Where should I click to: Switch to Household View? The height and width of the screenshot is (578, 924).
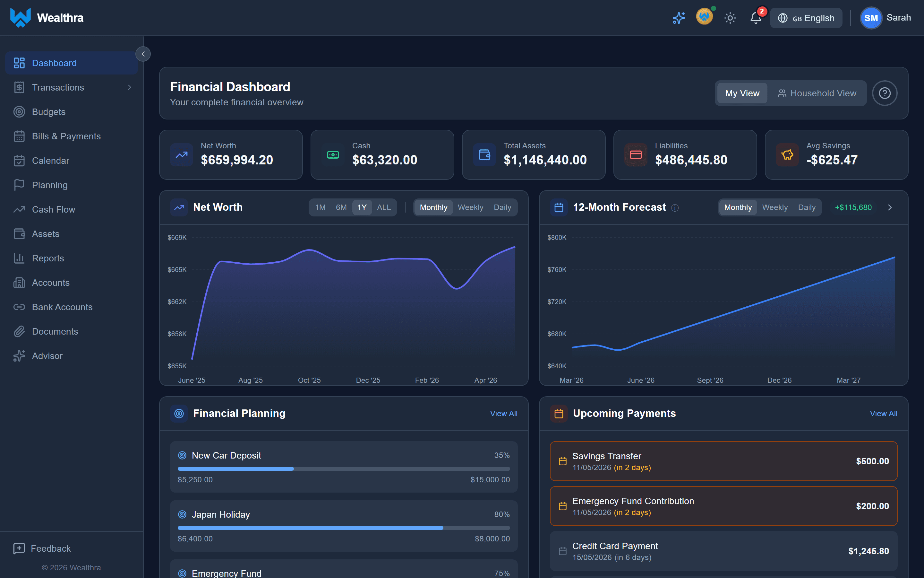point(817,93)
